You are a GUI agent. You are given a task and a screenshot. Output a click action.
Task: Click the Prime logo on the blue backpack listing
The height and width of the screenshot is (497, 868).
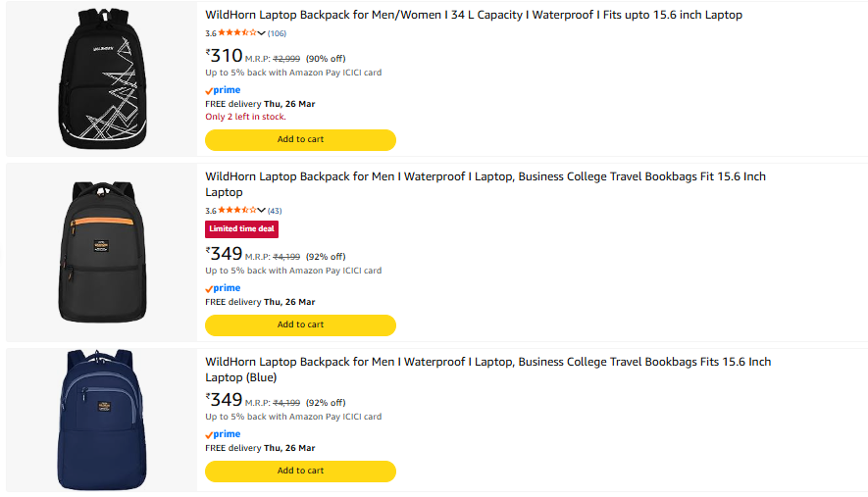tap(223, 434)
